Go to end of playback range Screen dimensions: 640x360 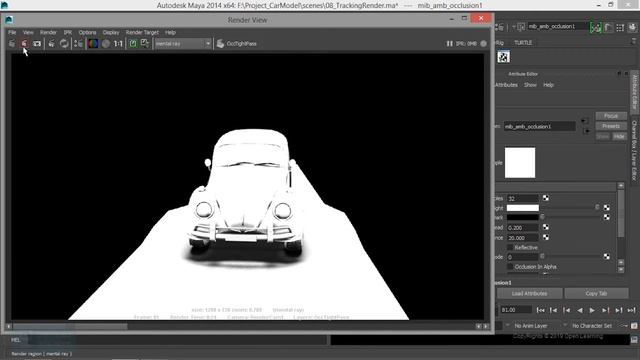631,310
